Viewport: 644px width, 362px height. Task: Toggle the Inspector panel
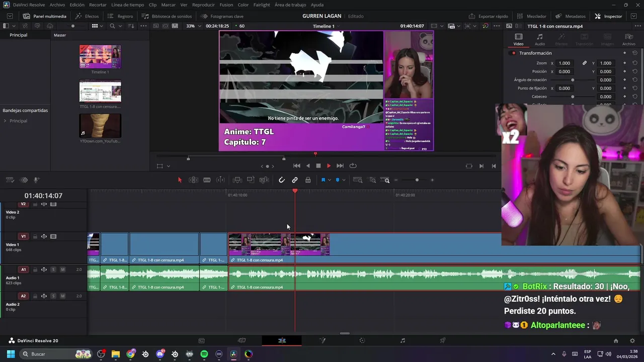click(x=608, y=16)
